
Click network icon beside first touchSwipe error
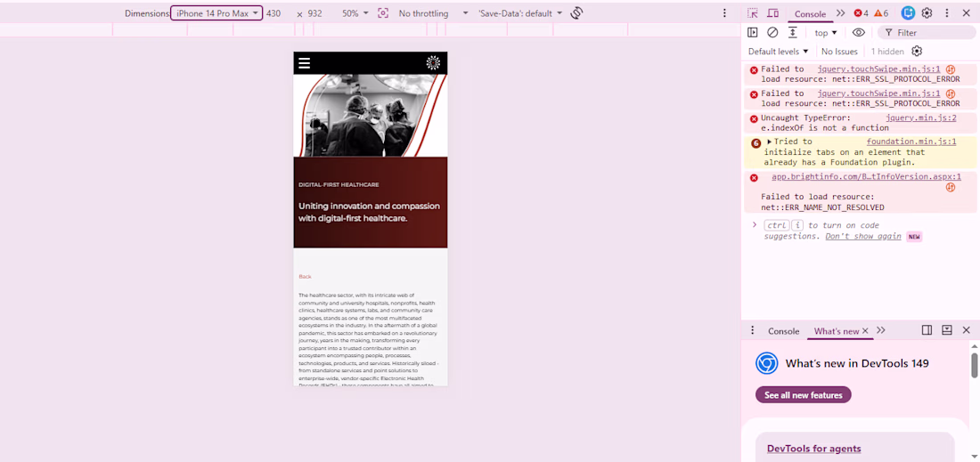[x=951, y=69]
